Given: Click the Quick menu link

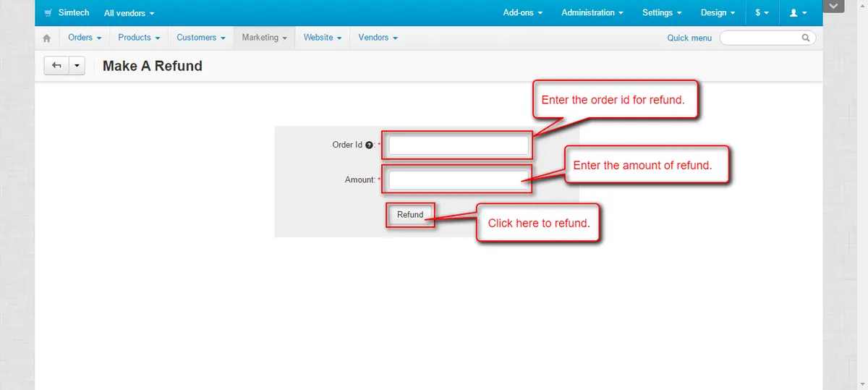Looking at the screenshot, I should pos(689,38).
